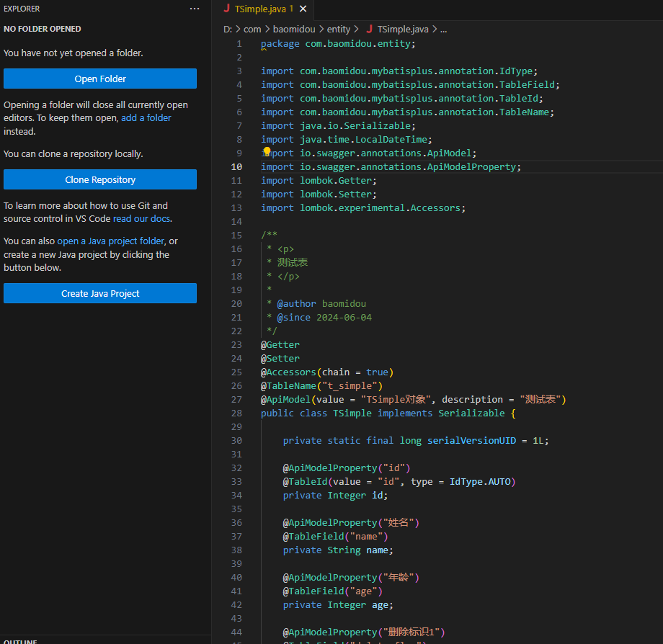Close the TSimple.java editor tab
The height and width of the screenshot is (644, 663).
coord(303,9)
